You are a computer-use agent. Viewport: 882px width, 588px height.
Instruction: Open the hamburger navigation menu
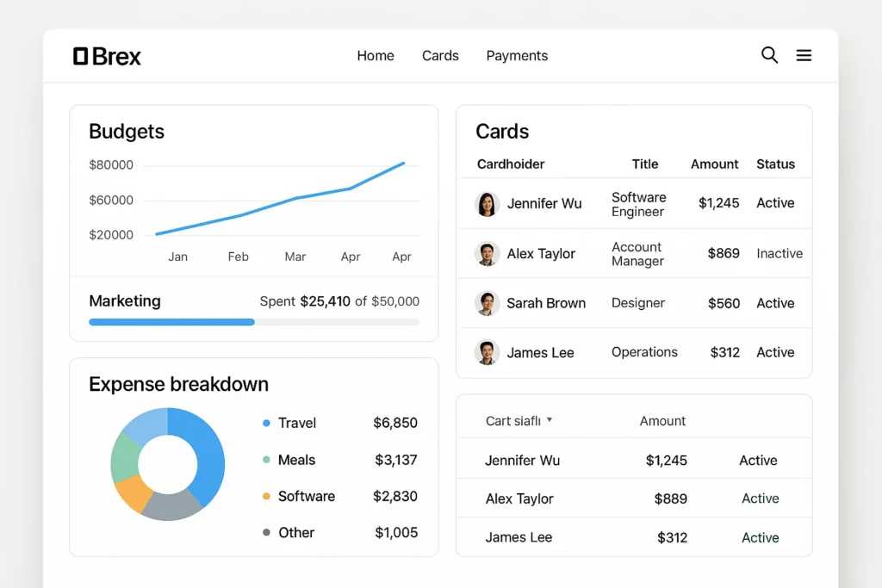[x=804, y=54]
